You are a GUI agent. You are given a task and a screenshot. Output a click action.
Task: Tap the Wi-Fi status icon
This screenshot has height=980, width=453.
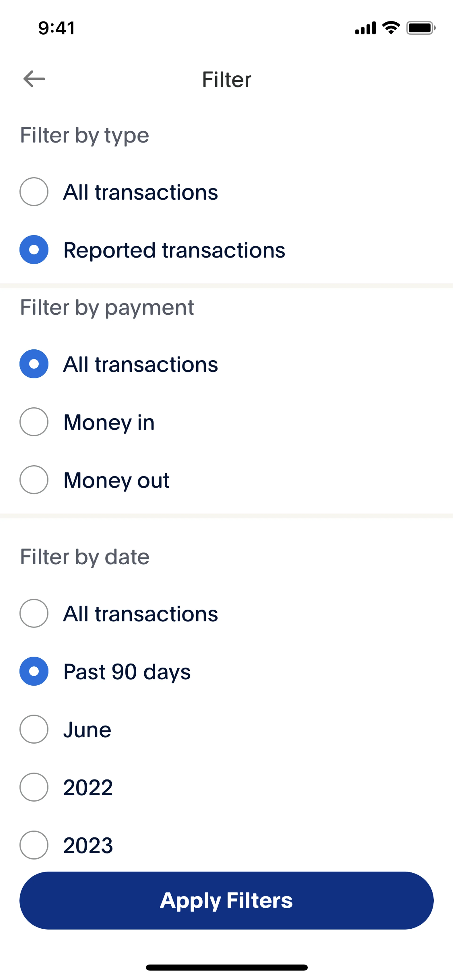click(x=391, y=28)
